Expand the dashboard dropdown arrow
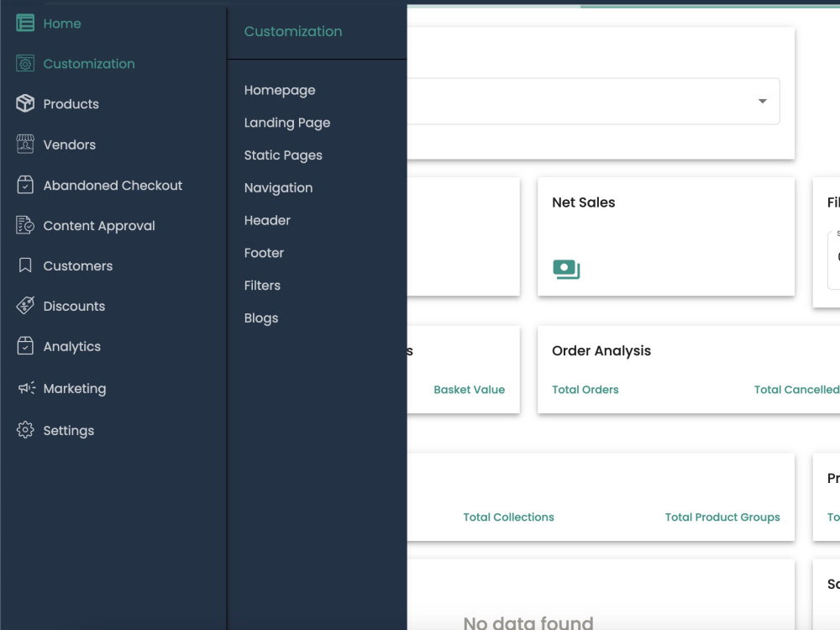 [x=763, y=102]
